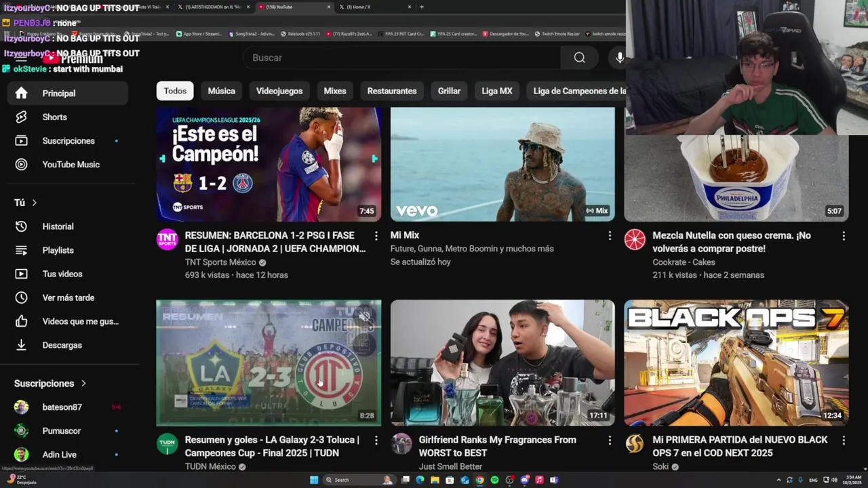This screenshot has height=488, width=868.
Task: Play the Mi Mix Vevo thumbnail
Action: click(x=502, y=165)
